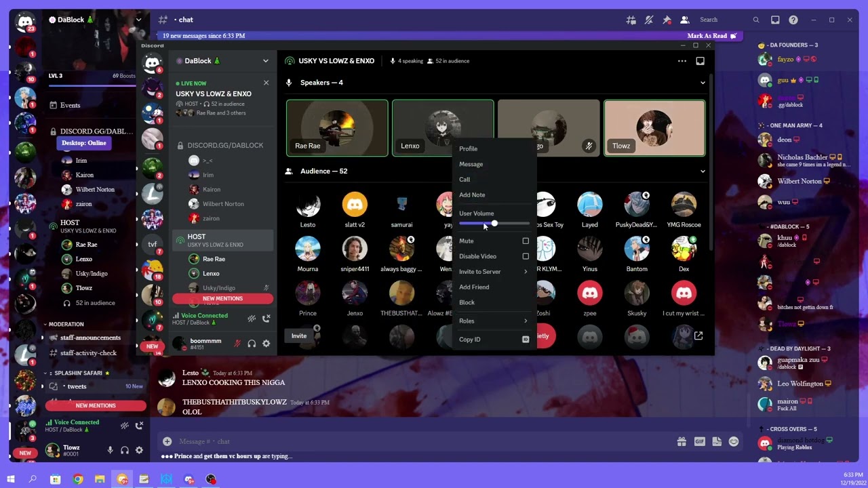Image resolution: width=868 pixels, height=488 pixels.
Task: Collapse the SPLASHIN' SAFARI category
Action: [x=79, y=373]
